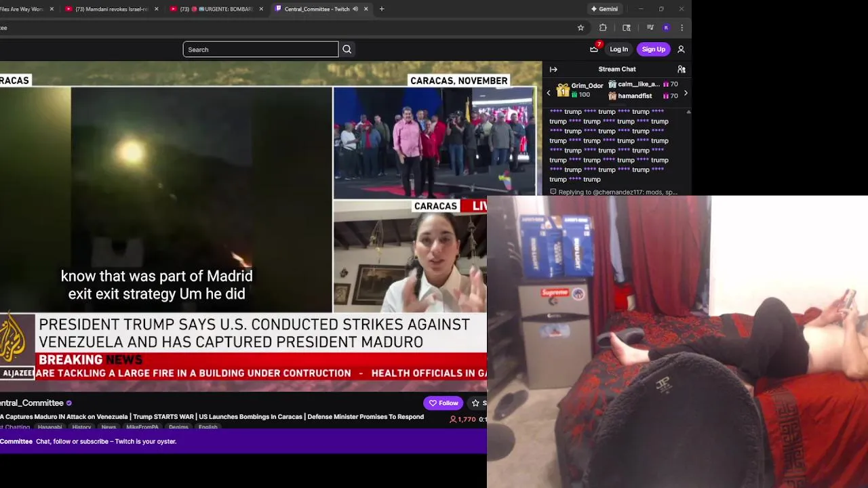The image size is (868, 488).
Task: Show next gift leaderboard page
Action: tap(686, 93)
